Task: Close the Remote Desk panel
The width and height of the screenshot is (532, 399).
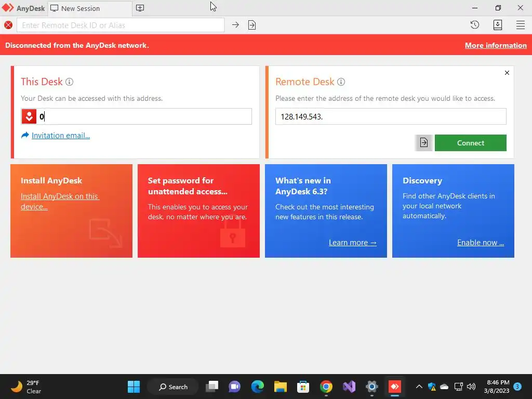Action: pyautogui.click(x=507, y=73)
